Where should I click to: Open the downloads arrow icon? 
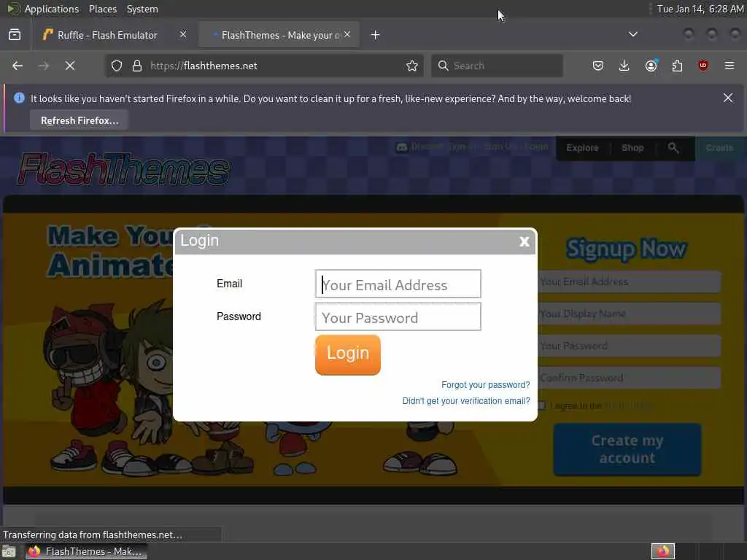point(624,66)
